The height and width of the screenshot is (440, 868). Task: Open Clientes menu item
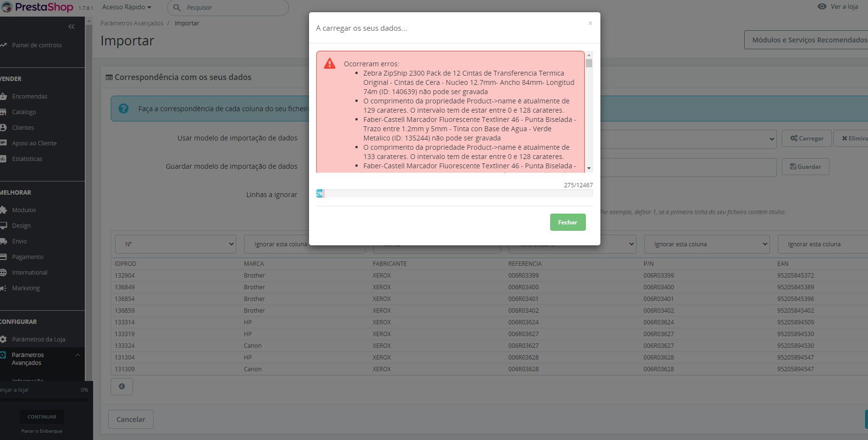click(23, 127)
